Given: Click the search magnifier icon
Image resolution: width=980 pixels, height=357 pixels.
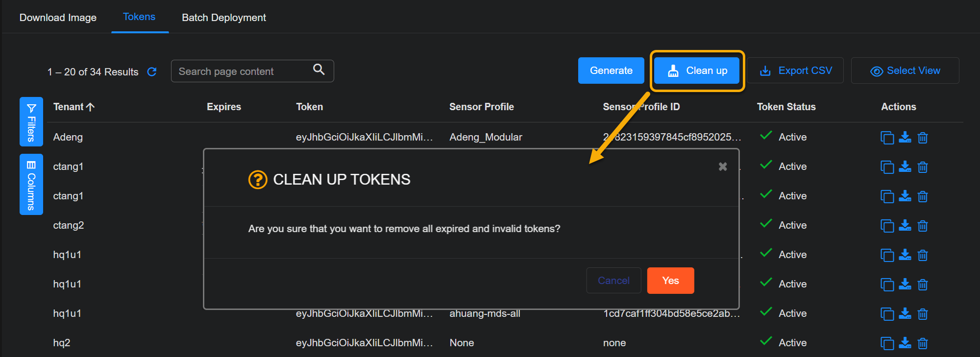Looking at the screenshot, I should click(x=319, y=70).
